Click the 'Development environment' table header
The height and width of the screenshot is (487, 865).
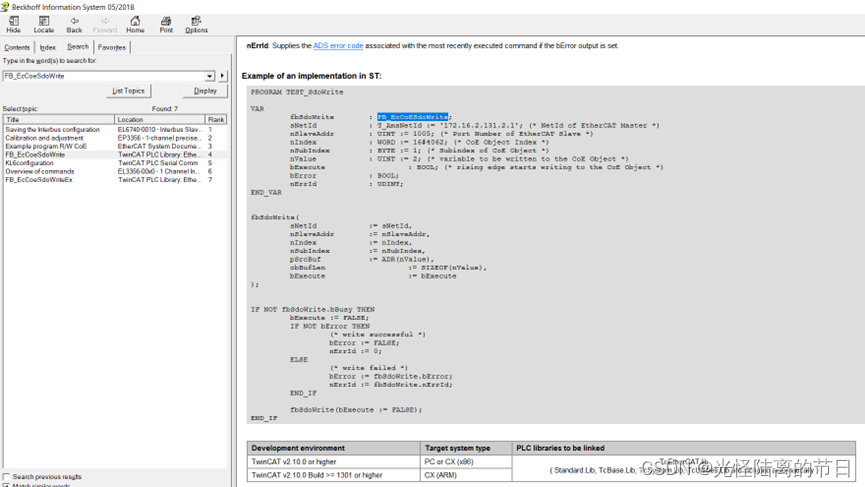334,448
